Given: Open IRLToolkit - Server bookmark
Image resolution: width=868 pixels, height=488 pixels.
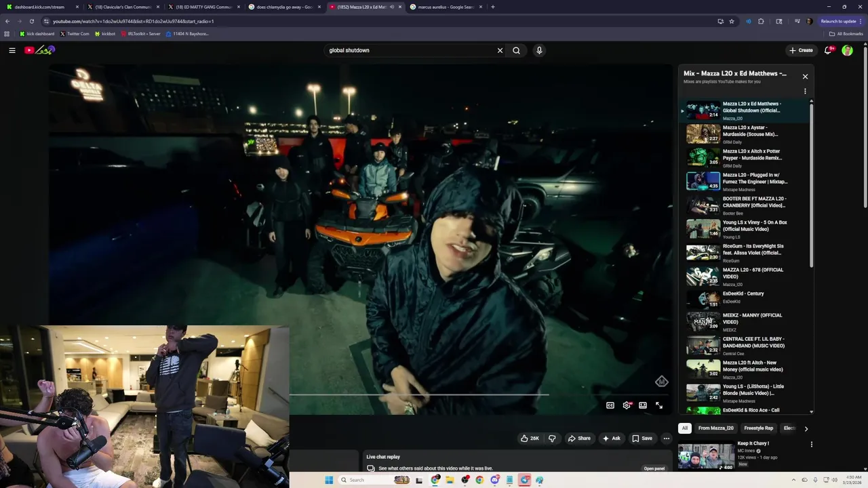Looking at the screenshot, I should tap(140, 34).
